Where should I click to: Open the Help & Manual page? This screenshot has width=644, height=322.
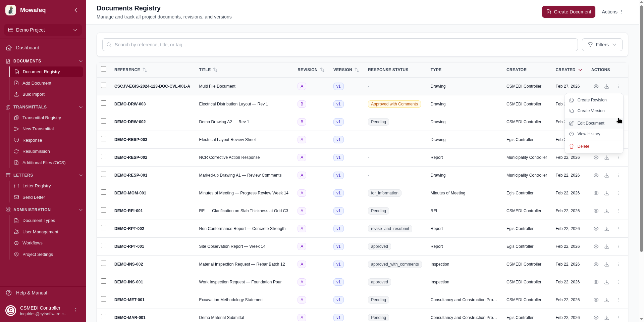32,293
